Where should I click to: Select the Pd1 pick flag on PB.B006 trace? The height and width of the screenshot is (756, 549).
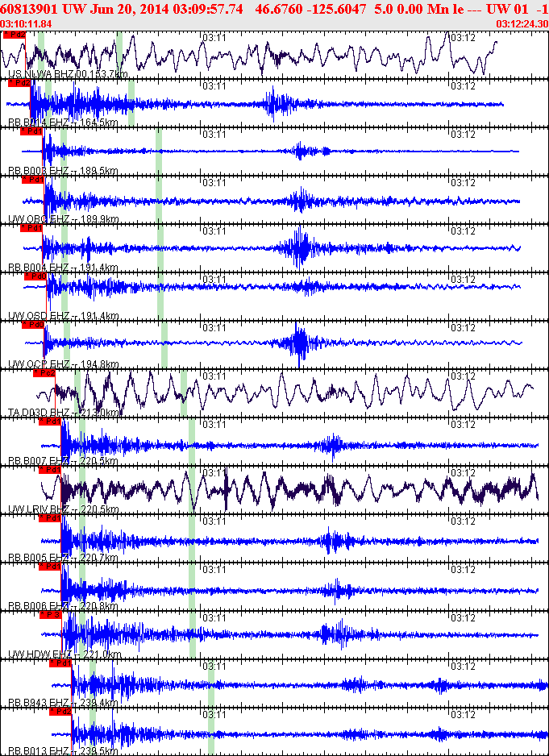(50, 566)
